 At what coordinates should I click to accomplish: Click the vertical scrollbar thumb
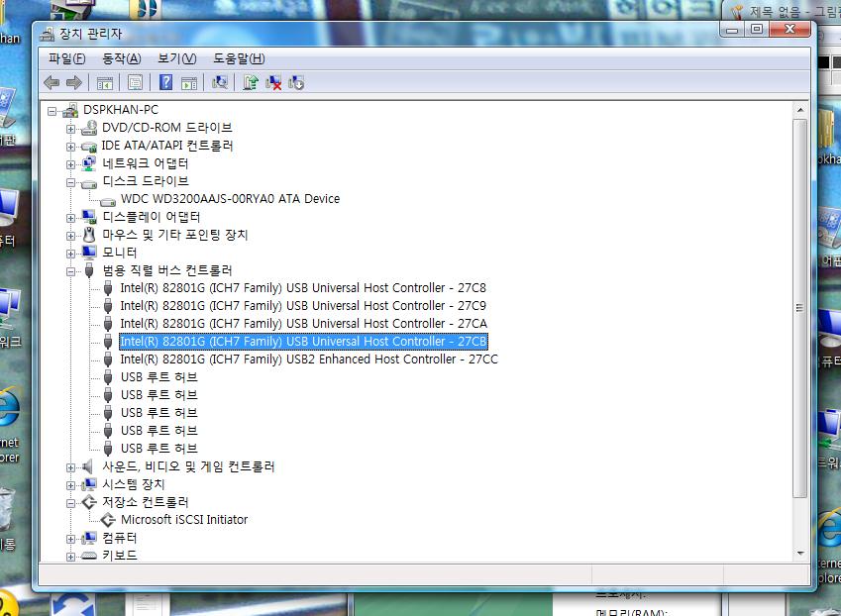click(x=800, y=308)
